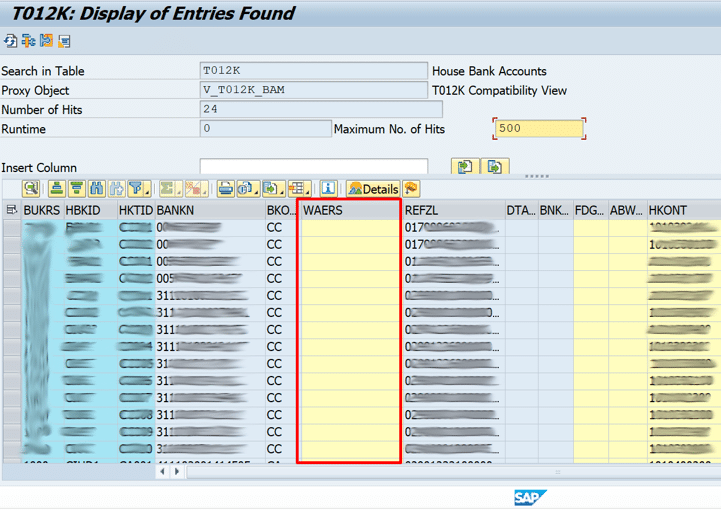
Task: Click the Maximum No. of Hits field
Action: coord(538,129)
